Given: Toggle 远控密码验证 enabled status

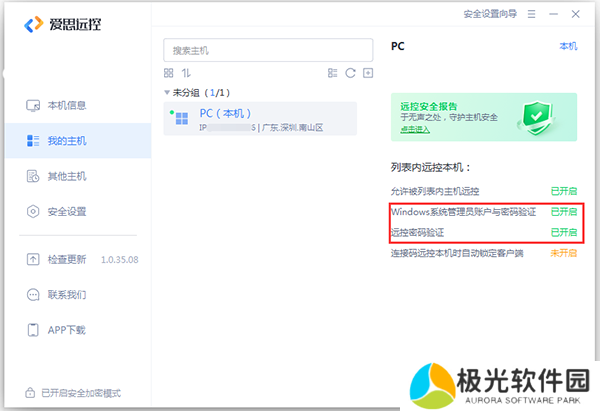Looking at the screenshot, I should coord(563,232).
